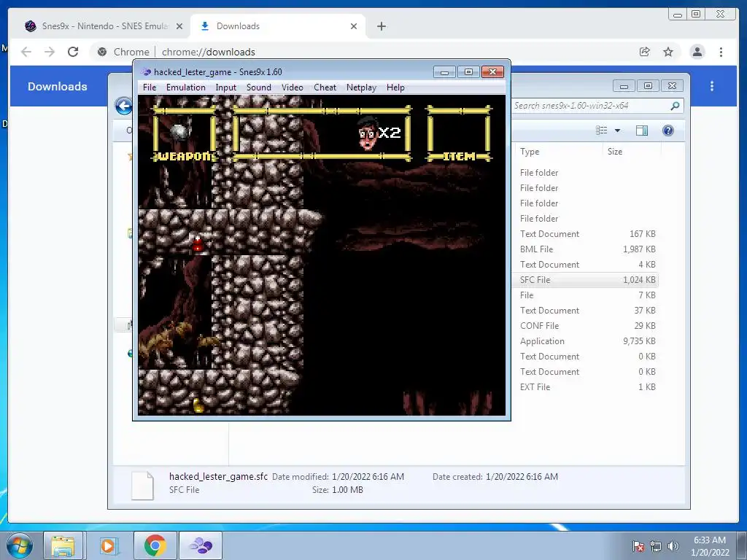747x560 pixels.
Task: Open File Explorer from the taskbar
Action: [x=63, y=545]
